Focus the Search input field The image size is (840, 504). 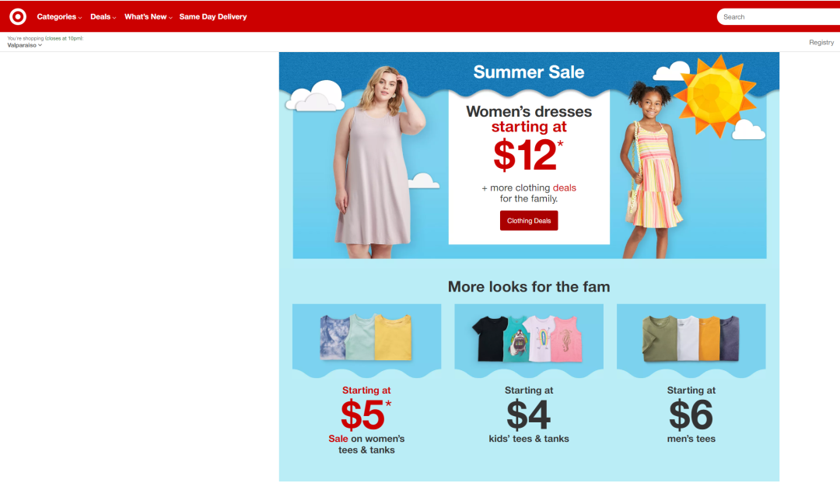point(779,16)
